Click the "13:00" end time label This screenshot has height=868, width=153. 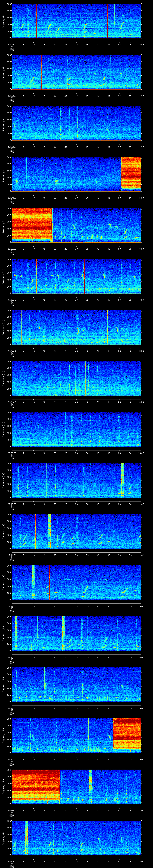click(x=141, y=606)
